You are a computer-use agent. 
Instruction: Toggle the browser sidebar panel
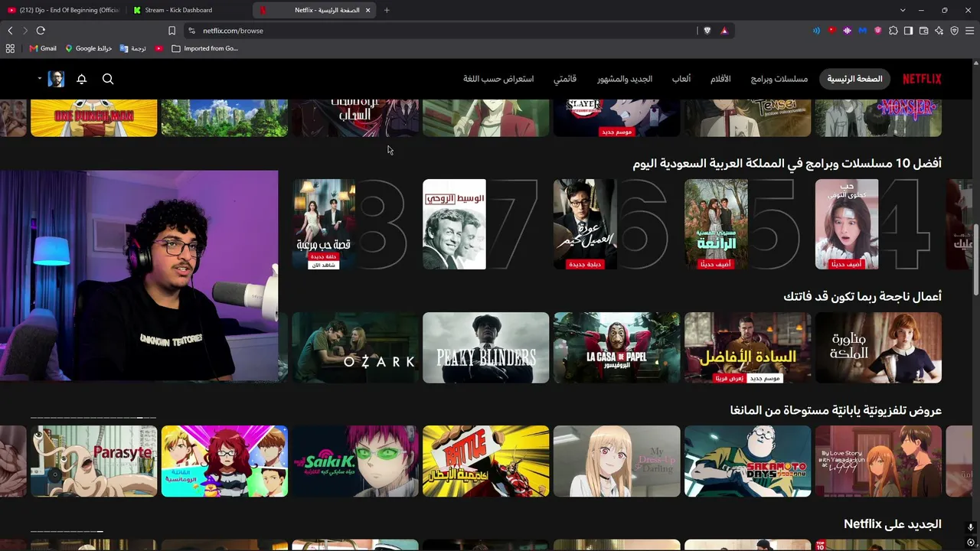908,31
